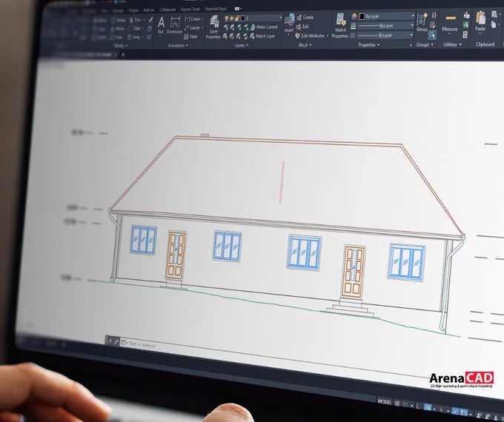Click the Fillet modify tool
Viewport: 504px width, 422px height.
(134, 29)
